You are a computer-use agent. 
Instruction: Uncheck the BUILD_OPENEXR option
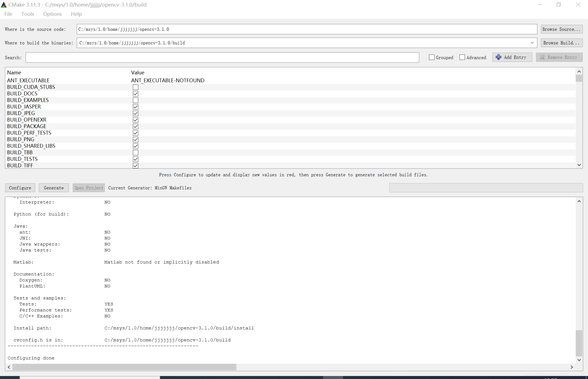[136, 120]
